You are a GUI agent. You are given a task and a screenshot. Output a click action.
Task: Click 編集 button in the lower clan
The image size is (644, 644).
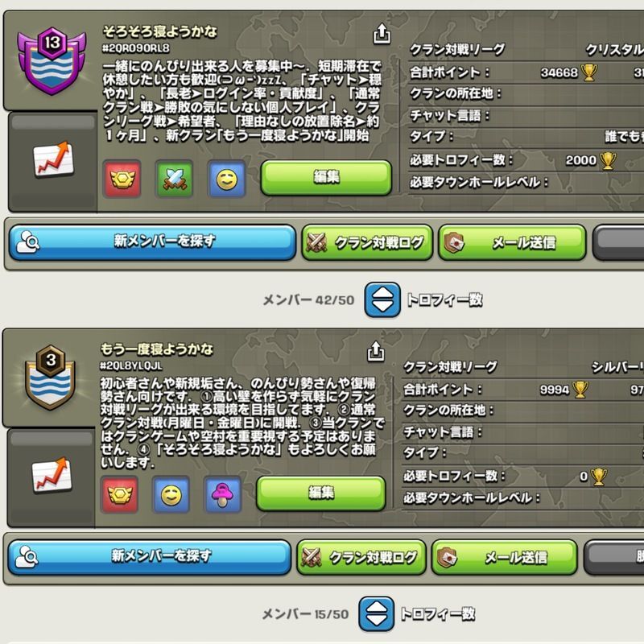coord(321,493)
